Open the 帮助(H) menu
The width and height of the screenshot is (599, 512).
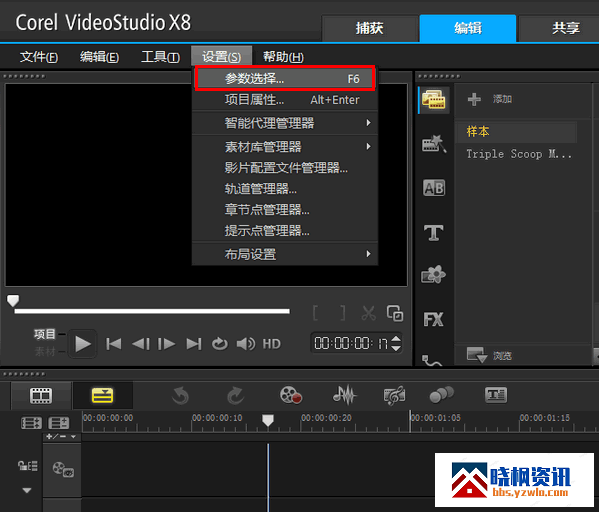pyautogui.click(x=283, y=57)
